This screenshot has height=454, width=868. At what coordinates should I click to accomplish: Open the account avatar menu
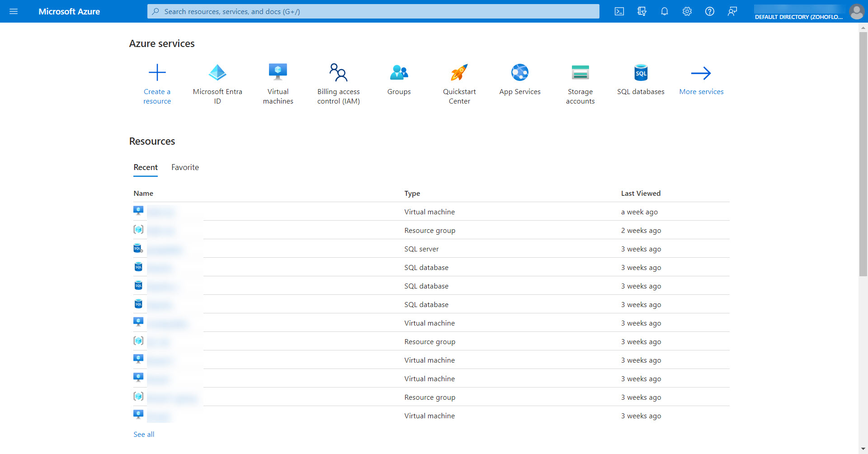point(856,11)
